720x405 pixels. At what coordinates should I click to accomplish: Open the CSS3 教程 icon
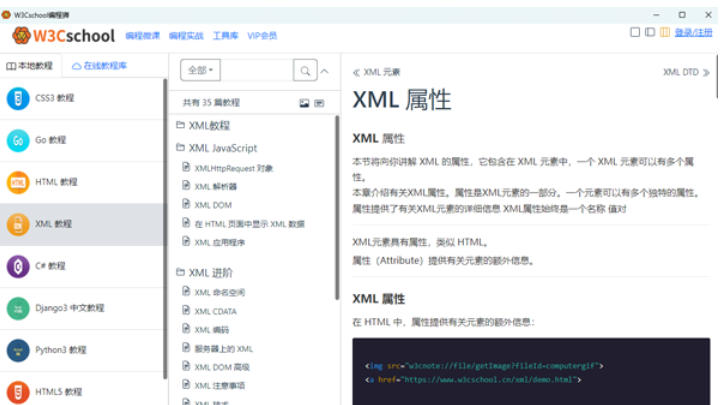pyautogui.click(x=18, y=98)
